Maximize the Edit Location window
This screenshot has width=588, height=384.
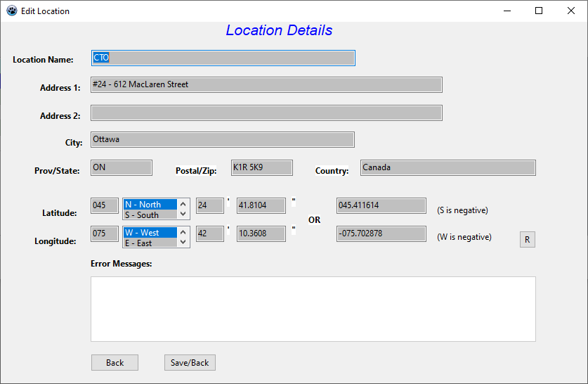(539, 11)
